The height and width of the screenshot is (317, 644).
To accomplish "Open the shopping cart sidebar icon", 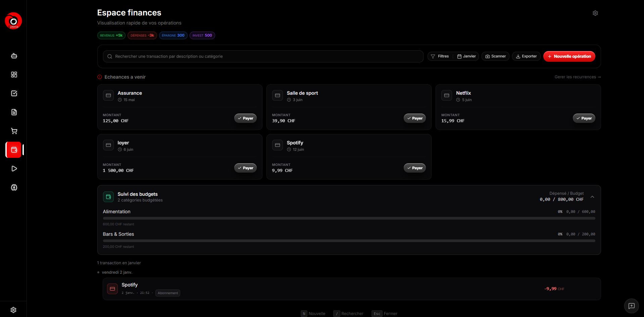I will point(14,131).
